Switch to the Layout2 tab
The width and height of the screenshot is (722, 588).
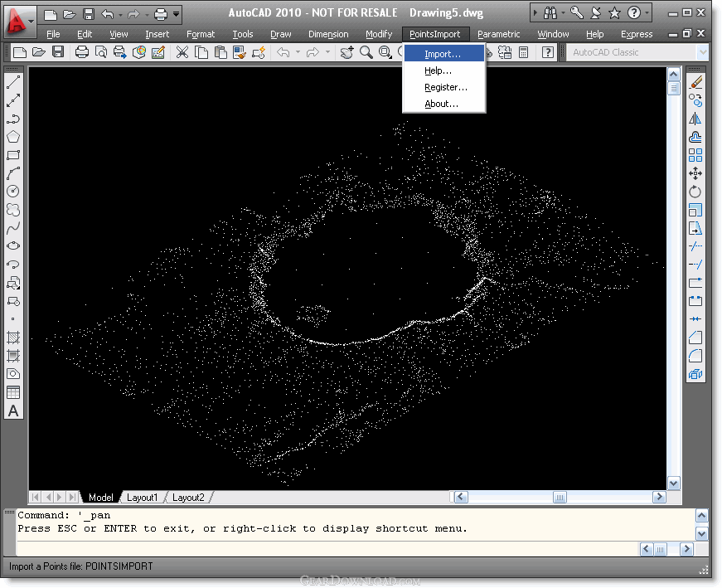(188, 498)
